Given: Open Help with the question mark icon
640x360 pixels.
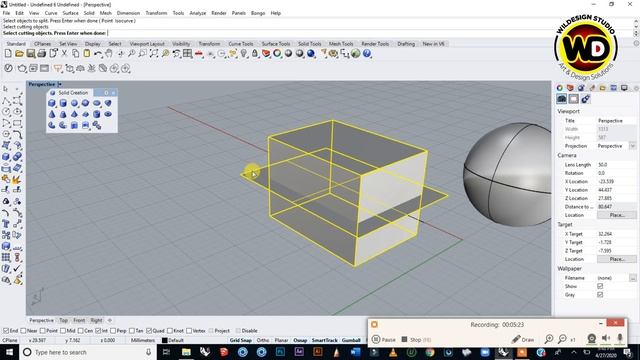Looking at the screenshot, I should click(x=367, y=53).
